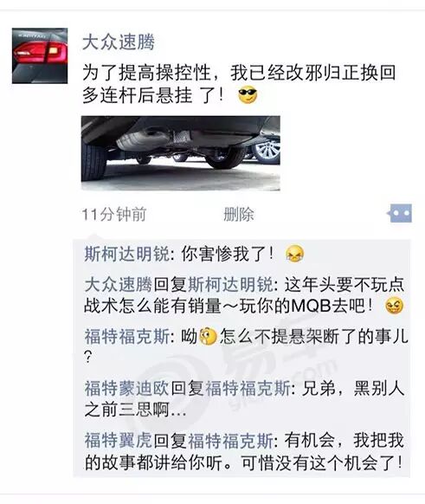Tap the shocked emoji in the 福特福克斯 comment
The height and width of the screenshot is (504, 425).
(208, 337)
